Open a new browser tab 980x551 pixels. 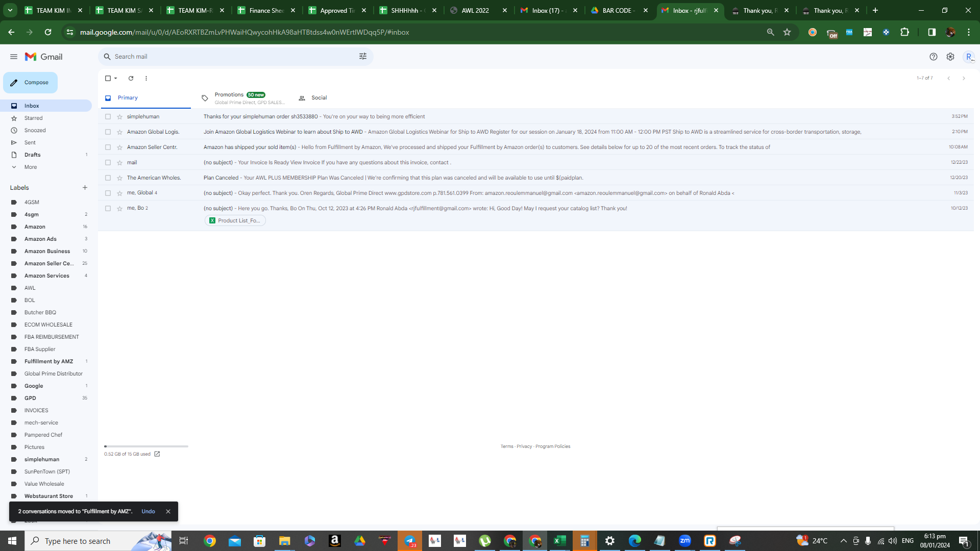(x=875, y=10)
